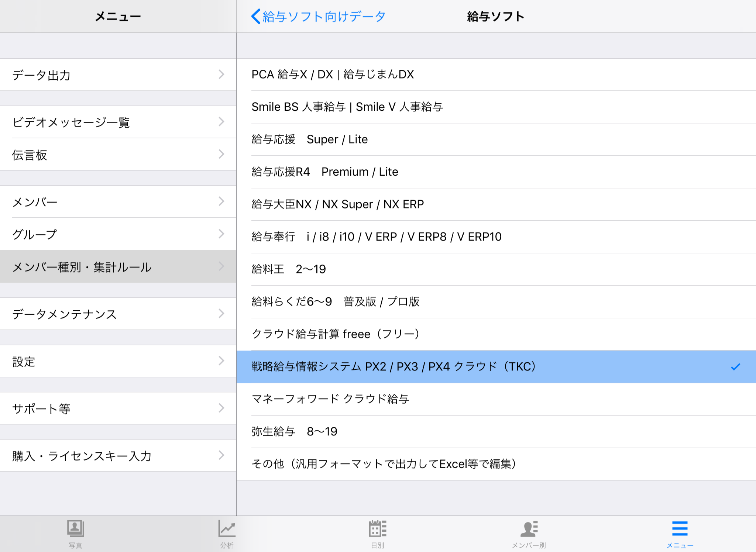Viewport: 756px width, 552px height.
Task: Expand the メンバー row chevron
Action: pyautogui.click(x=221, y=201)
